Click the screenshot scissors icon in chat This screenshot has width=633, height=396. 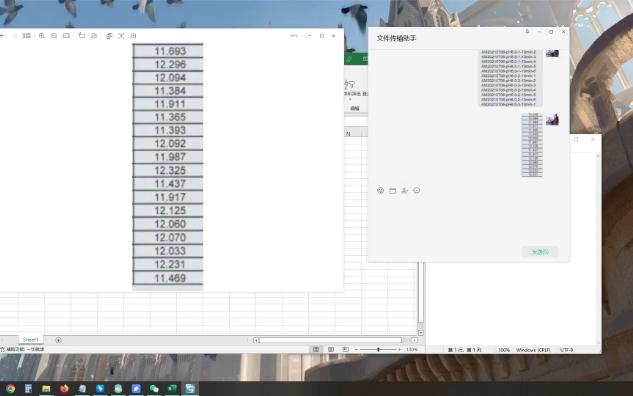tap(404, 190)
